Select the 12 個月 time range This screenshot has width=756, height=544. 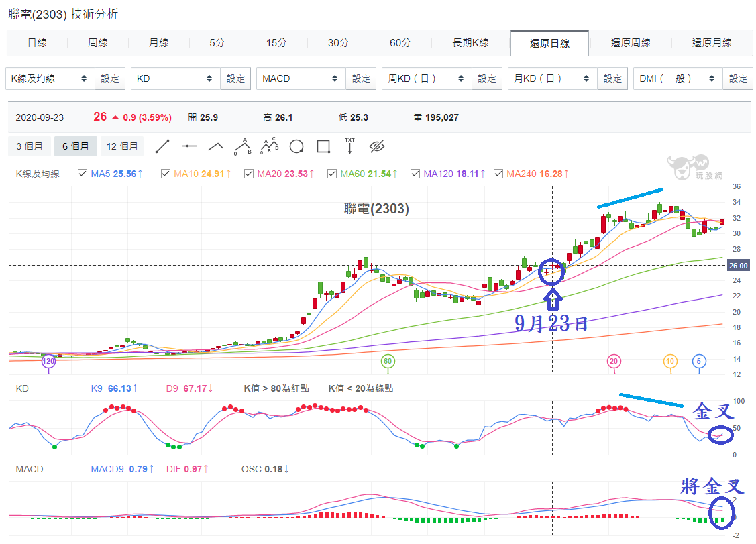coord(122,146)
